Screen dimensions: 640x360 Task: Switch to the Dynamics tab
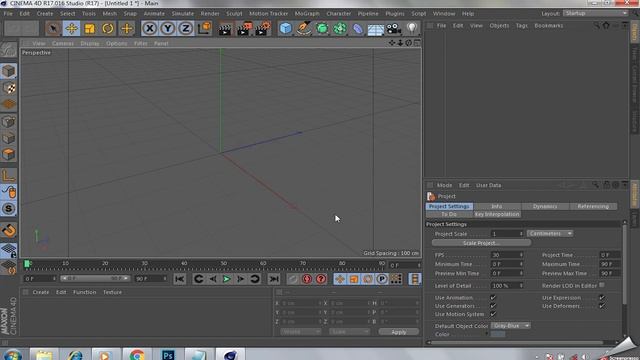[x=545, y=206]
